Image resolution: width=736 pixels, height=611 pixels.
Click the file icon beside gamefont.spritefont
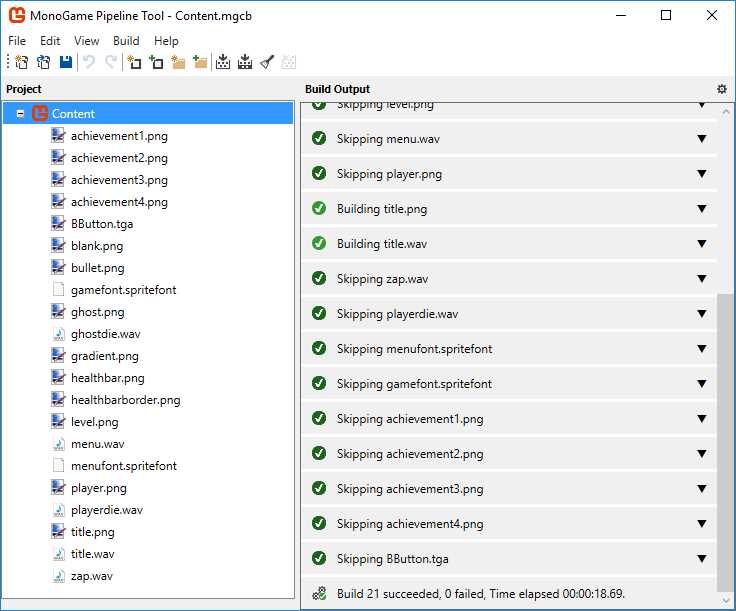click(x=58, y=290)
